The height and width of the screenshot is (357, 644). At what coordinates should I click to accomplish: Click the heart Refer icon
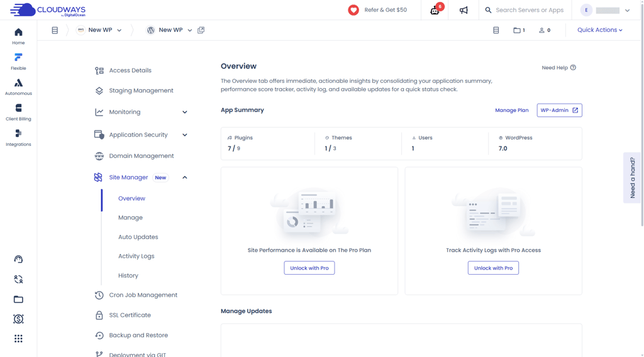(x=353, y=10)
